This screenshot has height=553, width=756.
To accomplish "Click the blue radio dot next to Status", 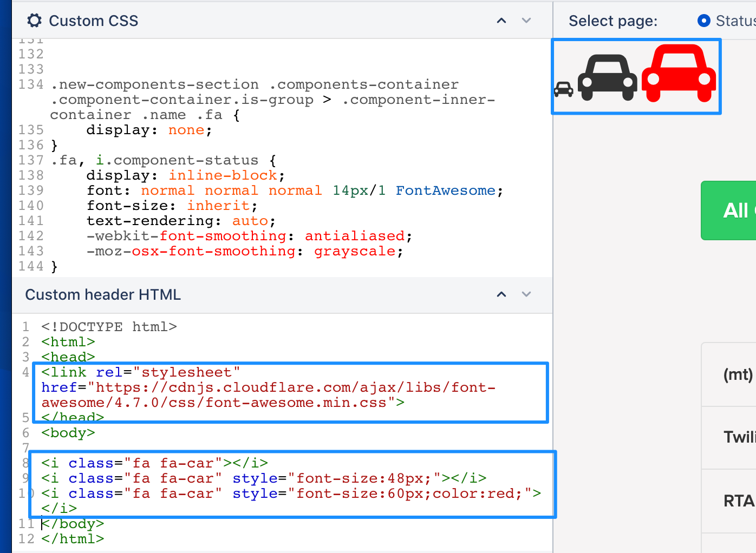I will tap(703, 21).
